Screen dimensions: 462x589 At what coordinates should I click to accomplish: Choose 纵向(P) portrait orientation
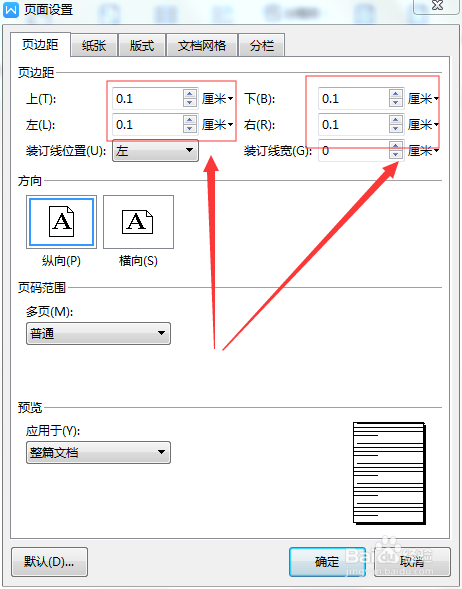pyautogui.click(x=61, y=222)
